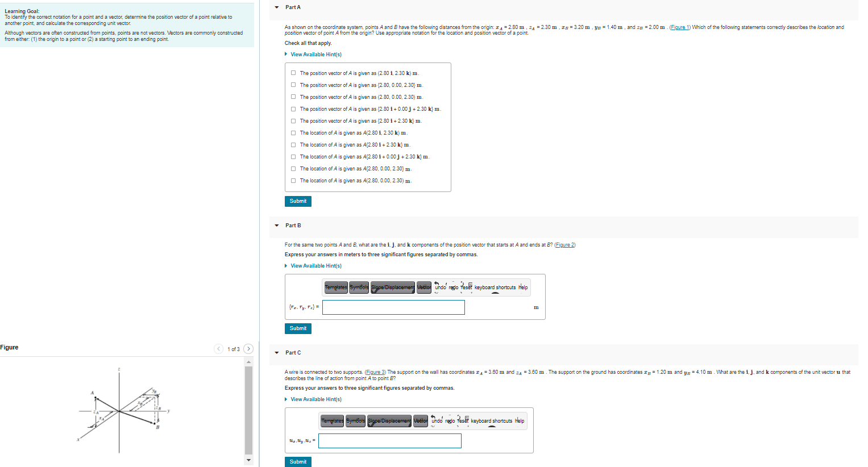The image size is (868, 467).
Task: Open Symbols in Part B toolbar
Action: point(359,287)
